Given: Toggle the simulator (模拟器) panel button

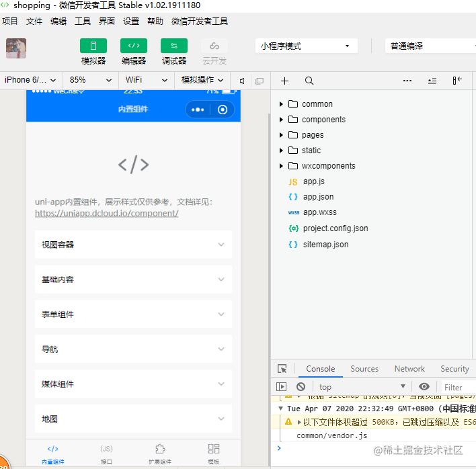Looking at the screenshot, I should [x=93, y=46].
